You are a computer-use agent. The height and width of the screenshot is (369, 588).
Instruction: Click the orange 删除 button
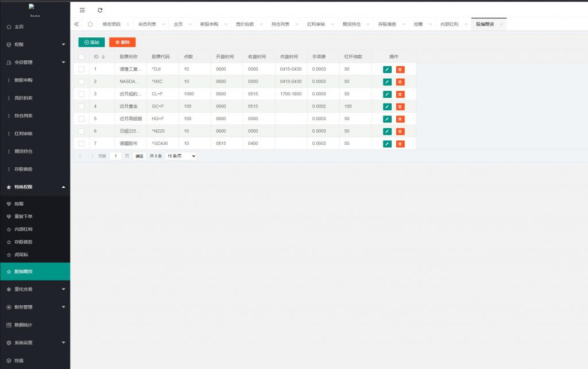click(x=122, y=42)
